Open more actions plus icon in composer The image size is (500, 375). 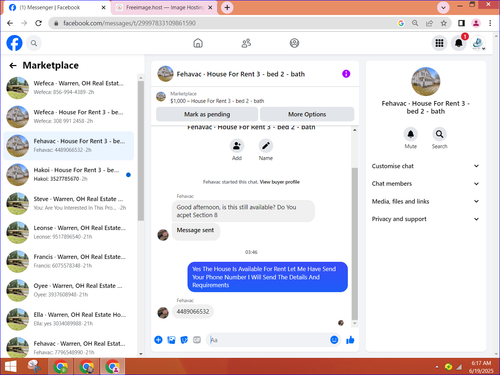pos(158,340)
